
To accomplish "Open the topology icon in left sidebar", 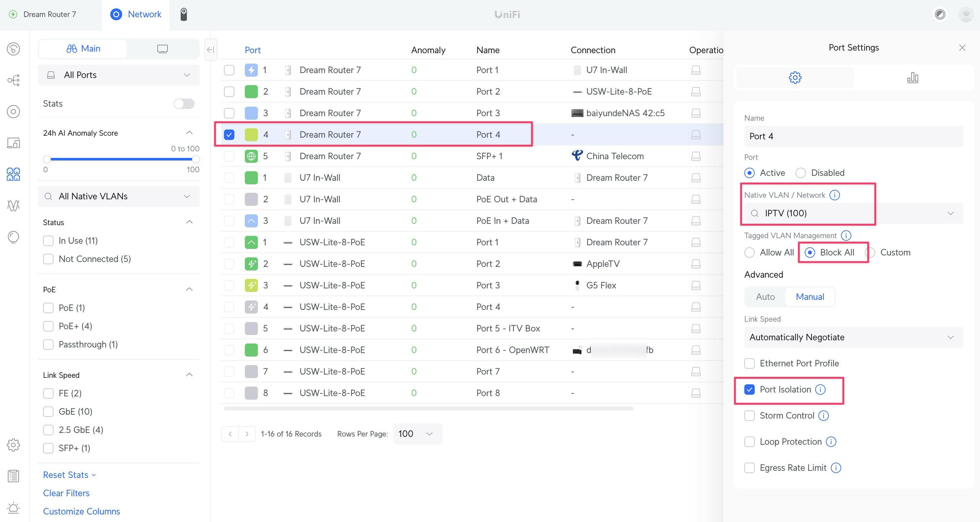I will pos(13,80).
